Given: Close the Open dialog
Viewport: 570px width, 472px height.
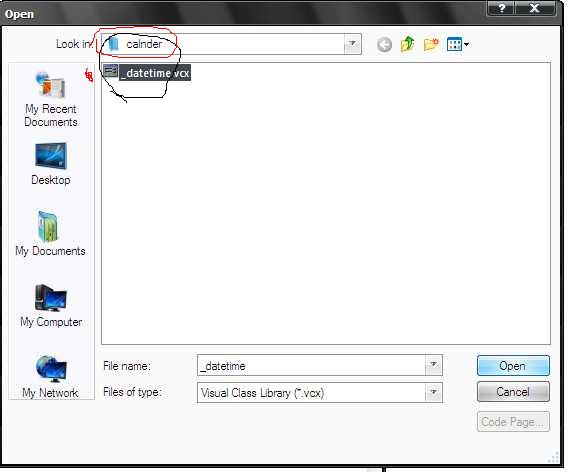Looking at the screenshot, I should pyautogui.click(x=535, y=8).
